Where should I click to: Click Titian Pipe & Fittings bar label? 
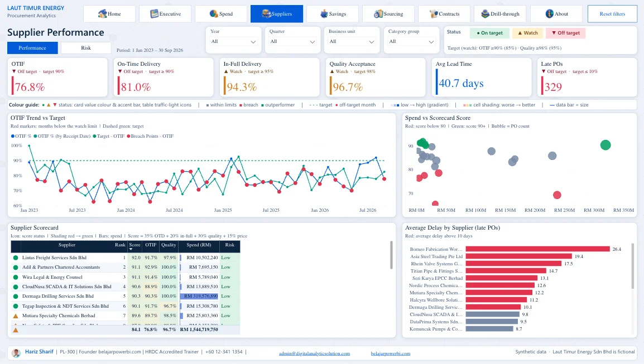(x=436, y=271)
